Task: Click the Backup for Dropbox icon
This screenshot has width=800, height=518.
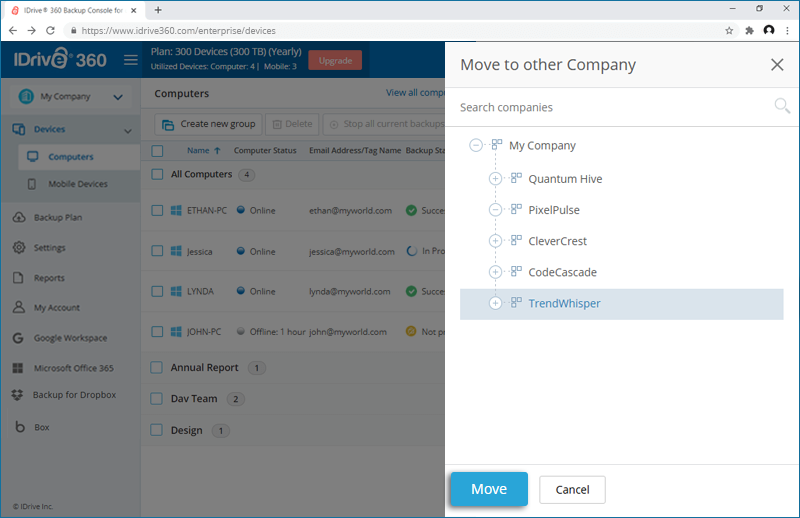Action: pyautogui.click(x=18, y=395)
